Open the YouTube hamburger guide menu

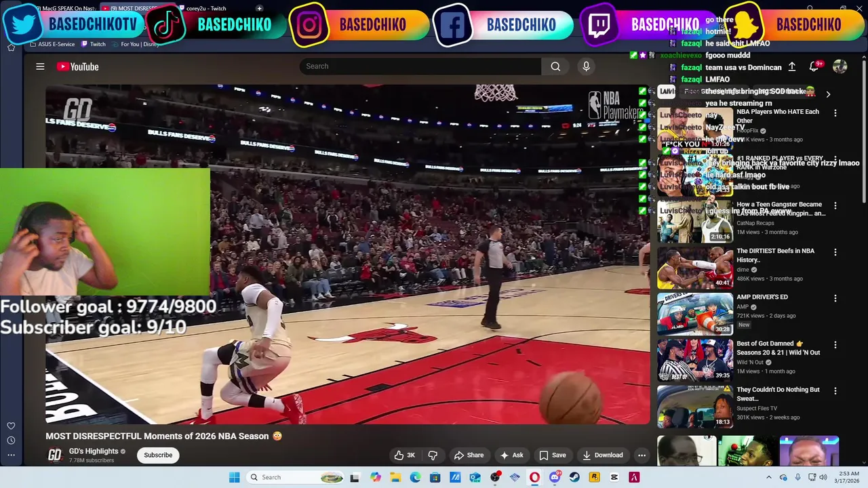(40, 66)
